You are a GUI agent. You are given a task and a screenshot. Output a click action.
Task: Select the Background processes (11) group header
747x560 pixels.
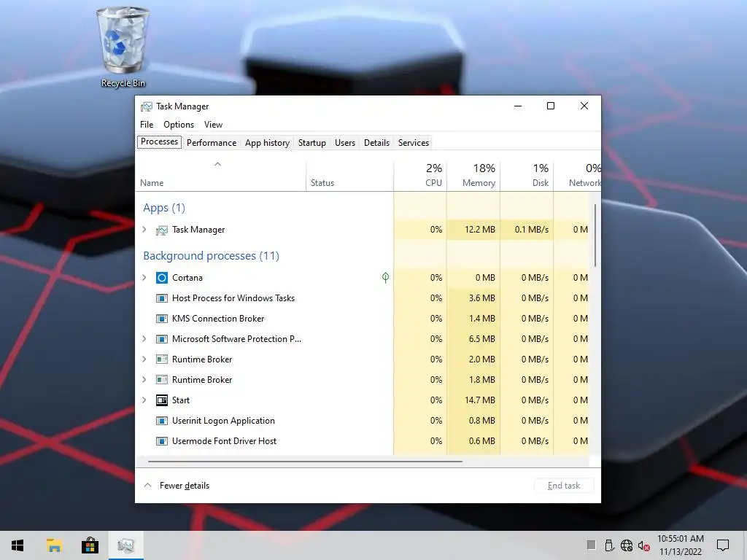pos(211,256)
